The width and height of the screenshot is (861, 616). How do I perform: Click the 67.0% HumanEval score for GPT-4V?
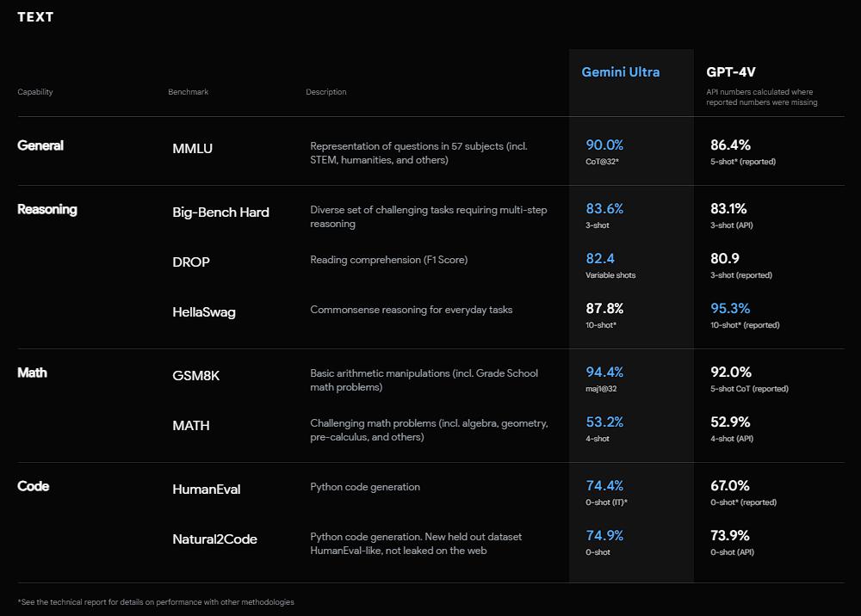pos(729,485)
